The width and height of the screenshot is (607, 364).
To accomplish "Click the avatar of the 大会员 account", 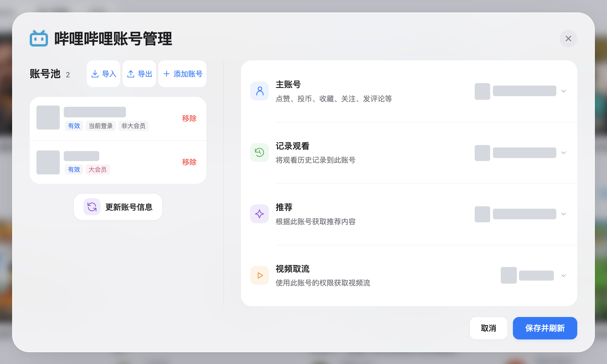I will tap(48, 162).
